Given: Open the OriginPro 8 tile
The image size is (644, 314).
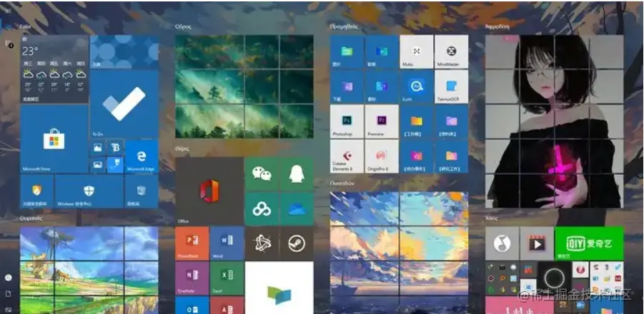Looking at the screenshot, I should tap(382, 156).
